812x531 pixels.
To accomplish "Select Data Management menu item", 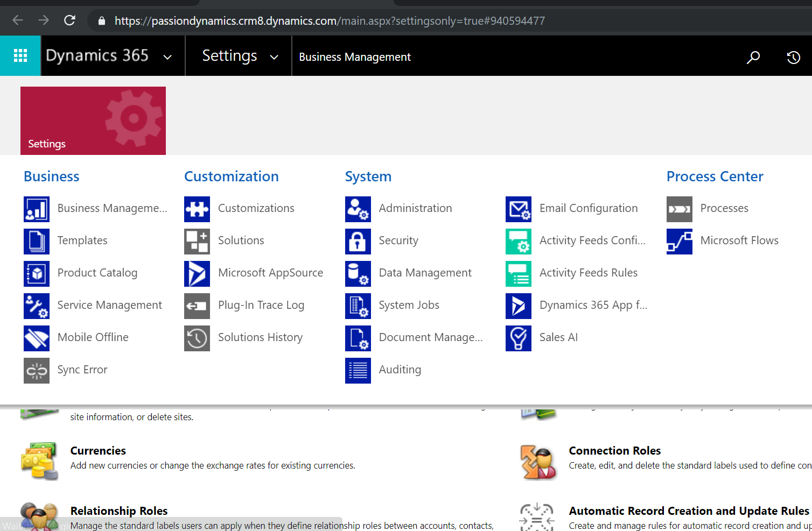I will (x=425, y=273).
